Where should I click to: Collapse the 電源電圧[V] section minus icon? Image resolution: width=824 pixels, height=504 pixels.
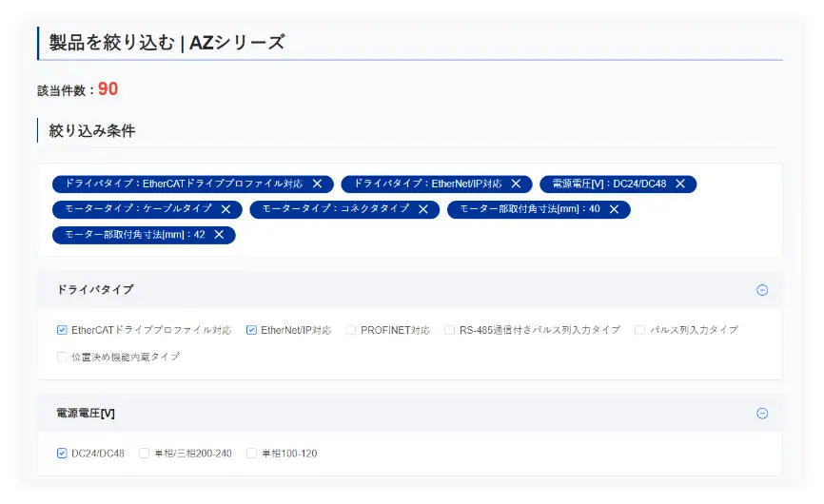click(762, 413)
